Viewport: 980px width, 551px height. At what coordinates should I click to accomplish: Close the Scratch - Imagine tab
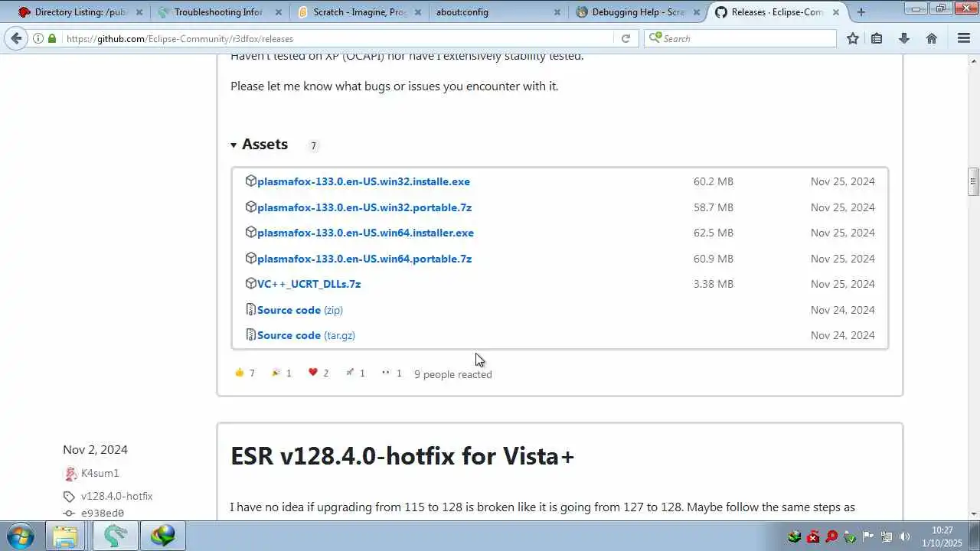tap(418, 12)
